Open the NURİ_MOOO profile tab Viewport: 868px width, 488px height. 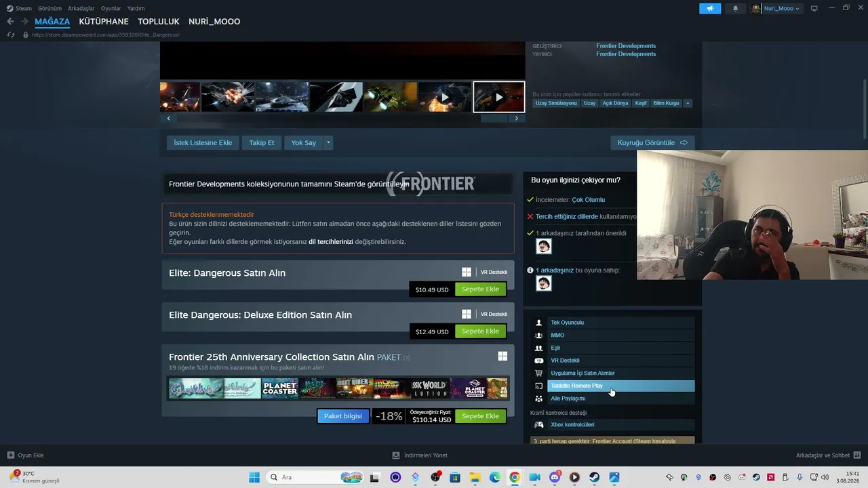(214, 22)
